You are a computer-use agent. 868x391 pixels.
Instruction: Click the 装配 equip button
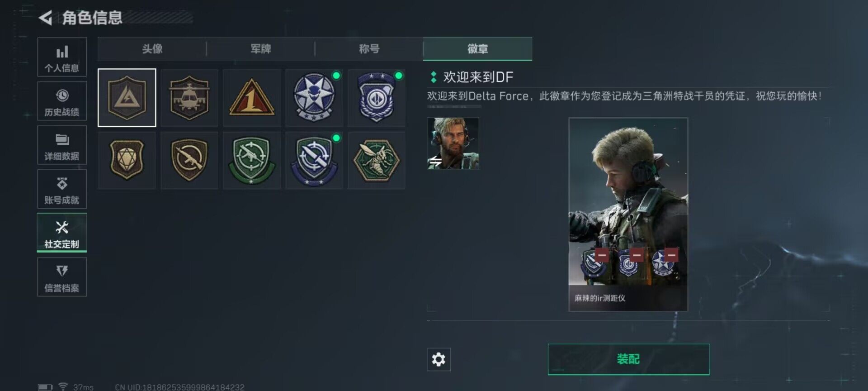pos(628,359)
